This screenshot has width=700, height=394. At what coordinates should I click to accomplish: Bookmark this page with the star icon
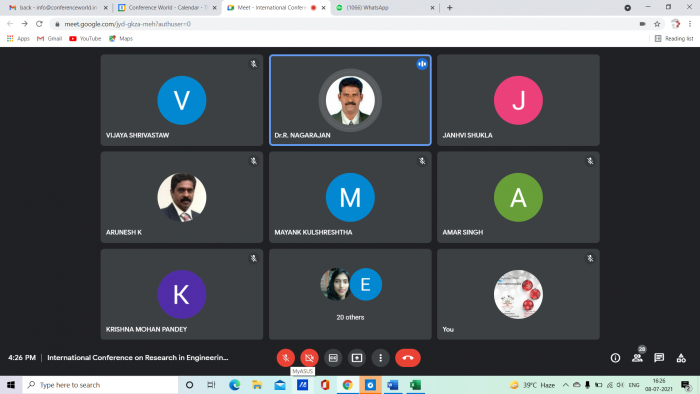click(x=657, y=24)
